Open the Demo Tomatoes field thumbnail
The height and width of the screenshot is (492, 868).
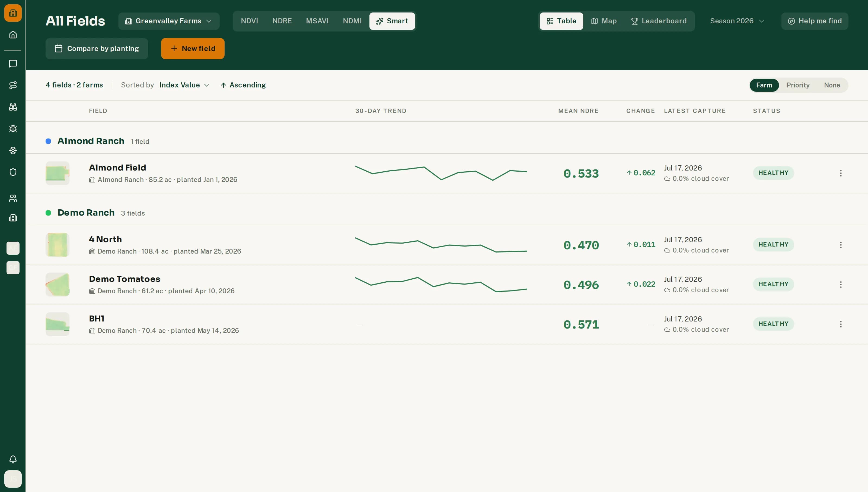(x=58, y=285)
